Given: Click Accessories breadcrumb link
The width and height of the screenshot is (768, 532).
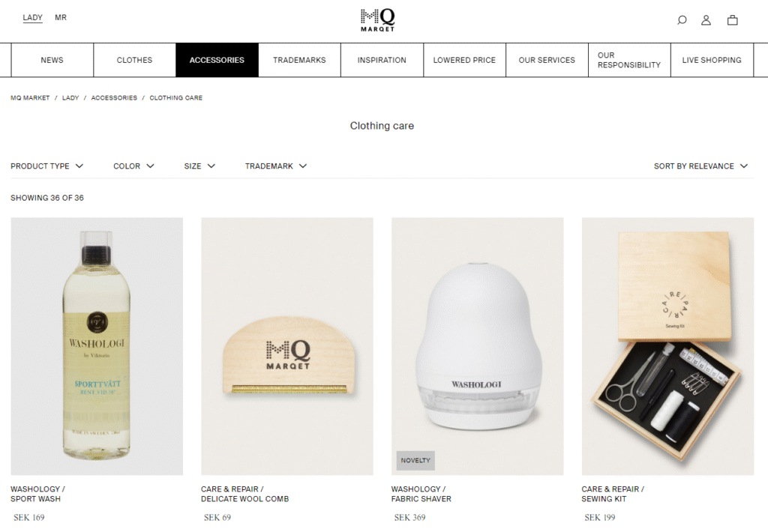Looking at the screenshot, I should coord(114,98).
